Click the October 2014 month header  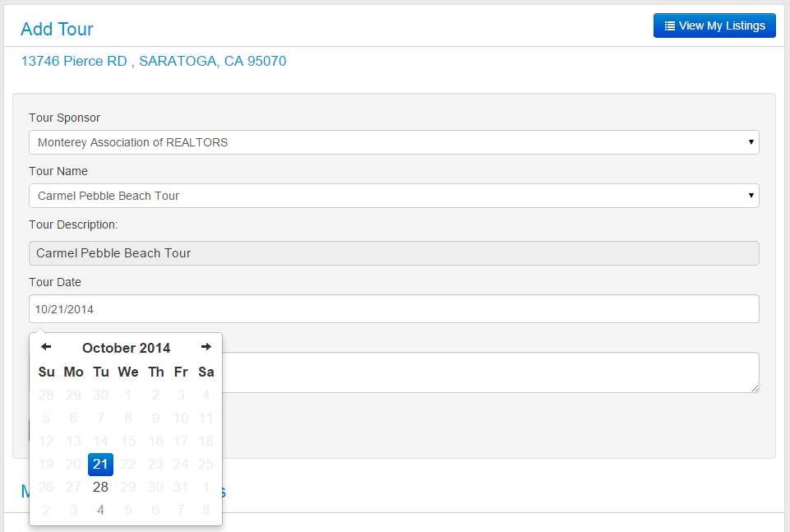click(126, 348)
